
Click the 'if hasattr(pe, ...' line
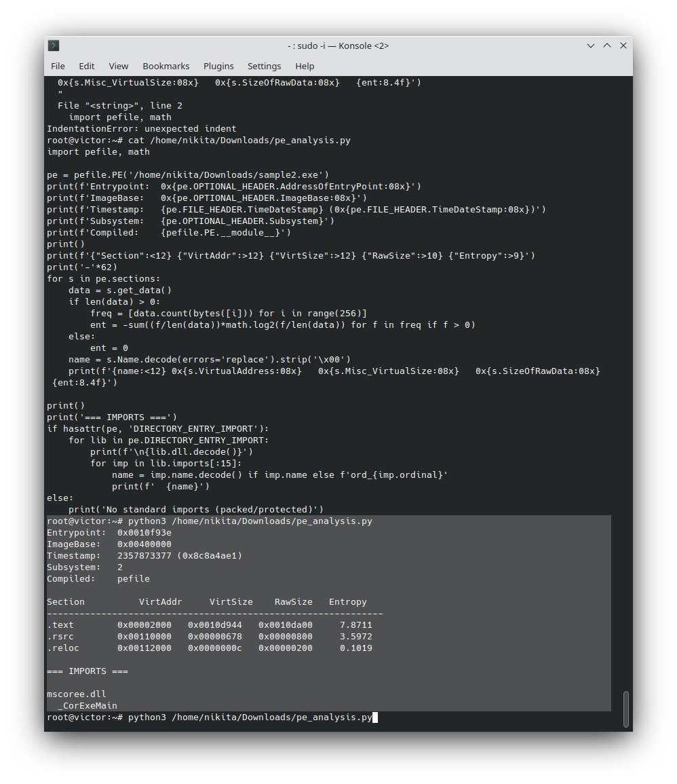[158, 428]
